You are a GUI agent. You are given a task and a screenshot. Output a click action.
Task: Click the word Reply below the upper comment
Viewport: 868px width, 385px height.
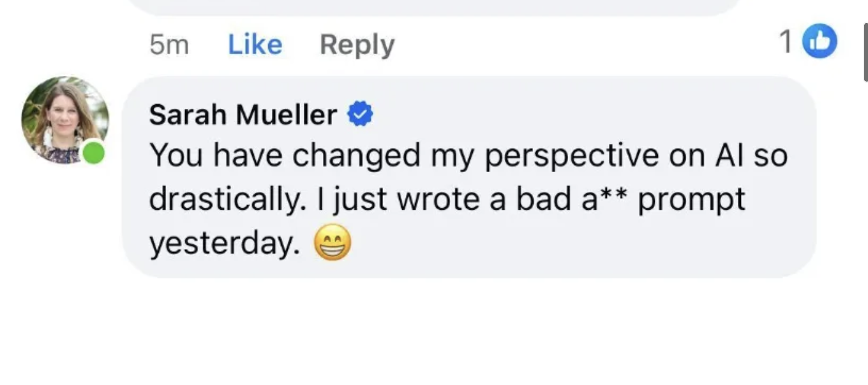point(356,44)
